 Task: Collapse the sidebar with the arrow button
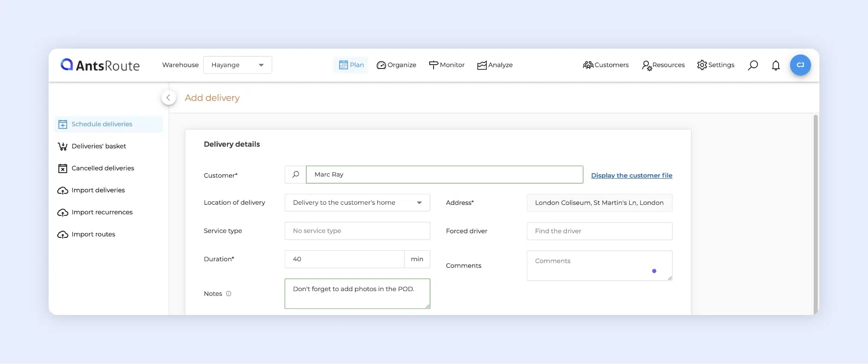pyautogui.click(x=168, y=98)
